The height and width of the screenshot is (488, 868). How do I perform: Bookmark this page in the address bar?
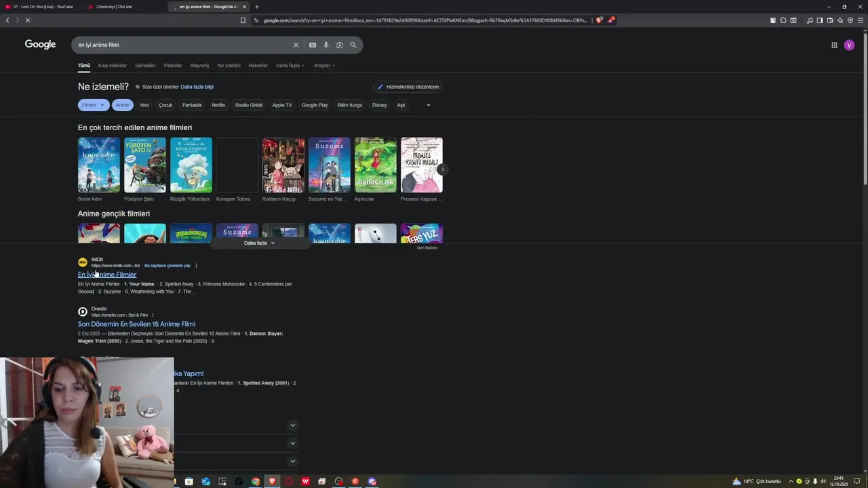point(243,20)
